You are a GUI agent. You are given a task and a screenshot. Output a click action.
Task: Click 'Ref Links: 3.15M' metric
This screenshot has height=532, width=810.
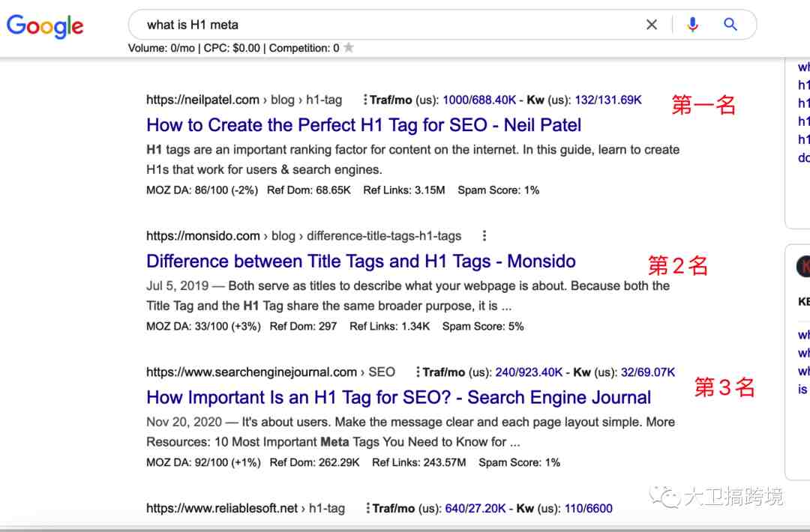click(x=404, y=190)
